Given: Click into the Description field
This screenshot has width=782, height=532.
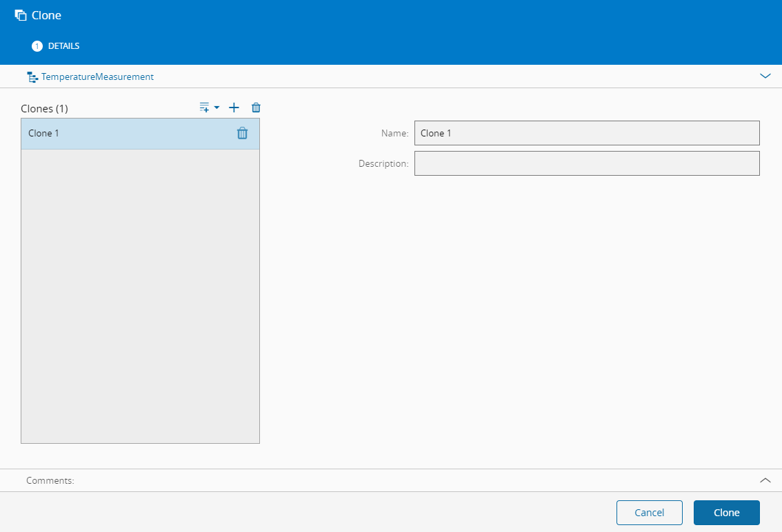Looking at the screenshot, I should (586, 163).
